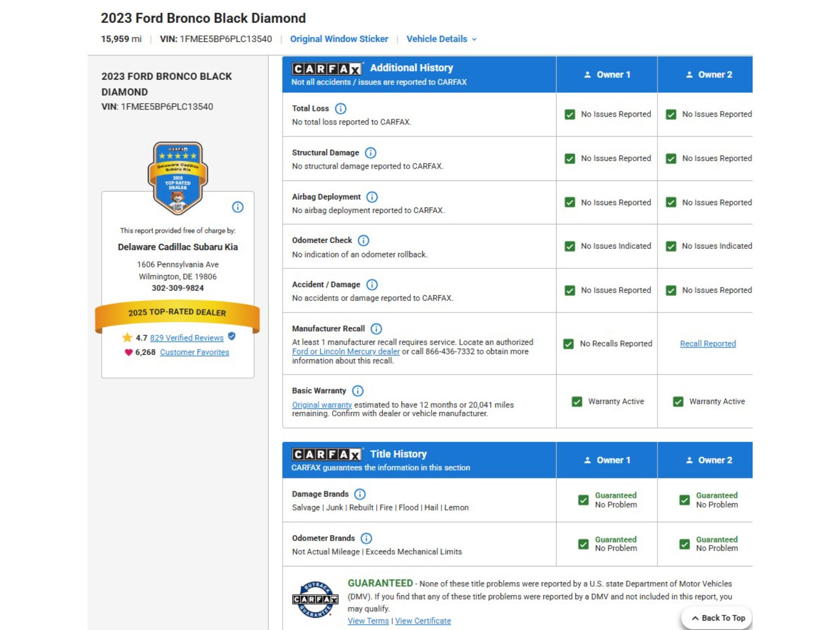The image size is (840, 630).
Task: Click the Title History section heading
Action: point(398,454)
